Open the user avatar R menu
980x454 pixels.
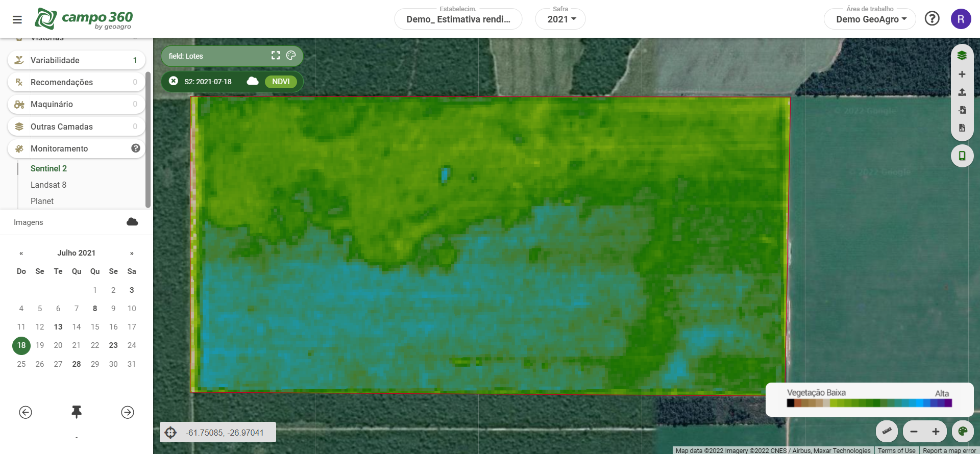coord(961,19)
